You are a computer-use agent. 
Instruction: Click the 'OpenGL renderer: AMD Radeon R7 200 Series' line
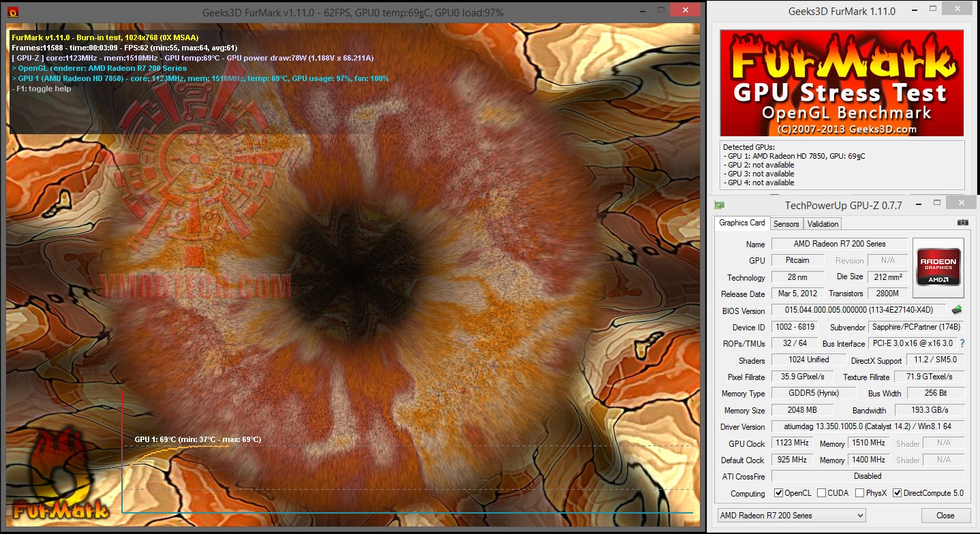99,68
